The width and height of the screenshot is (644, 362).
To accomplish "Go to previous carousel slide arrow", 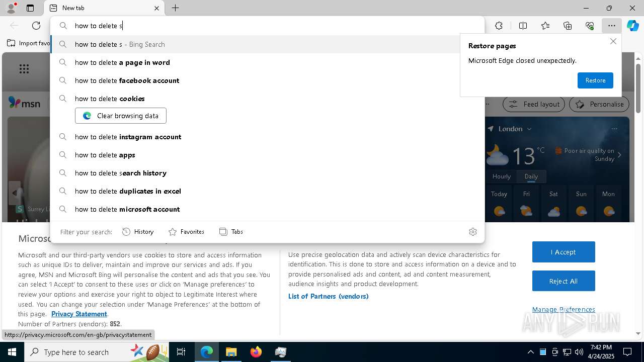I will coord(15,193).
